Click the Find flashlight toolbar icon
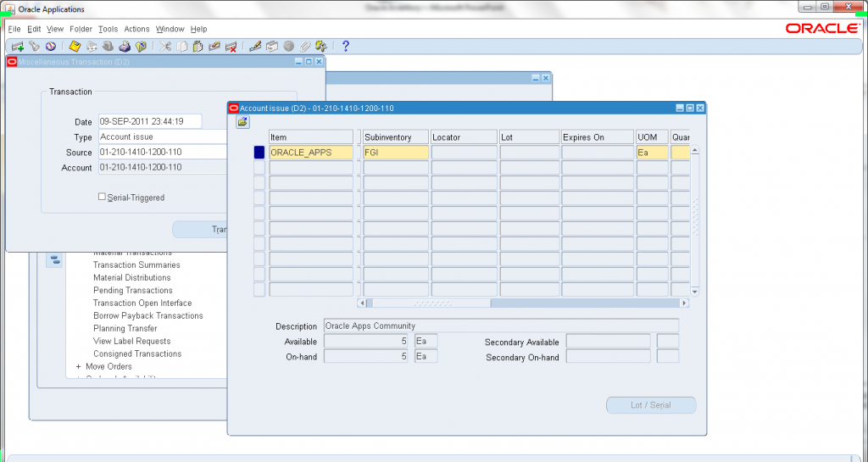The image size is (868, 462). (x=34, y=47)
